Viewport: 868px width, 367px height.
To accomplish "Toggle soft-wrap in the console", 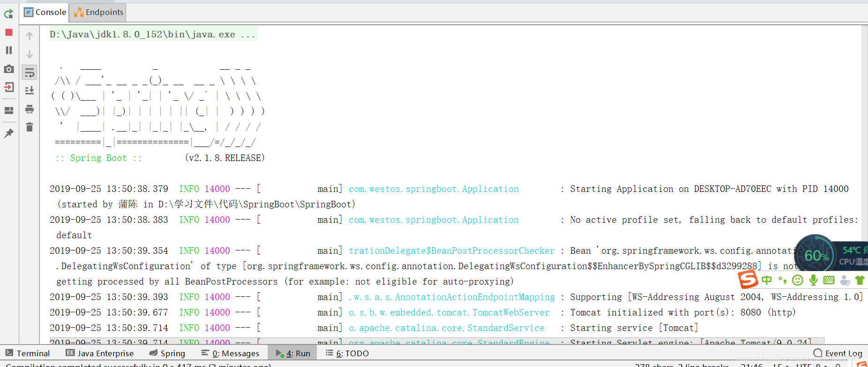I will tap(30, 73).
